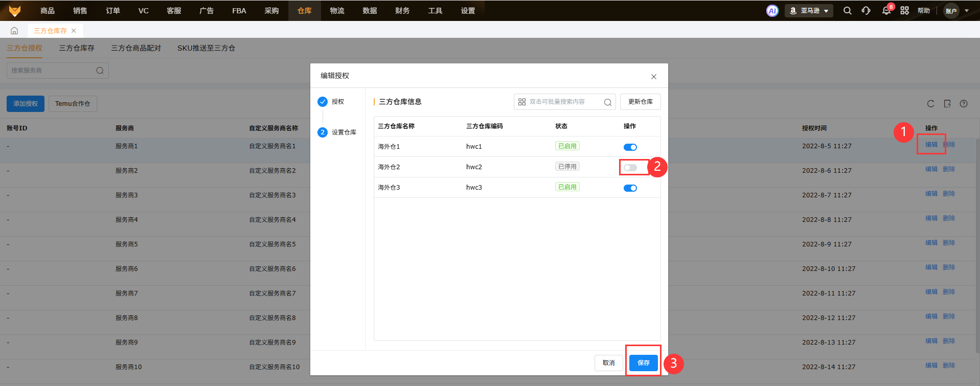Switch to the 三方仓商品配对 tab
The width and height of the screenshot is (980, 386).
pos(136,48)
